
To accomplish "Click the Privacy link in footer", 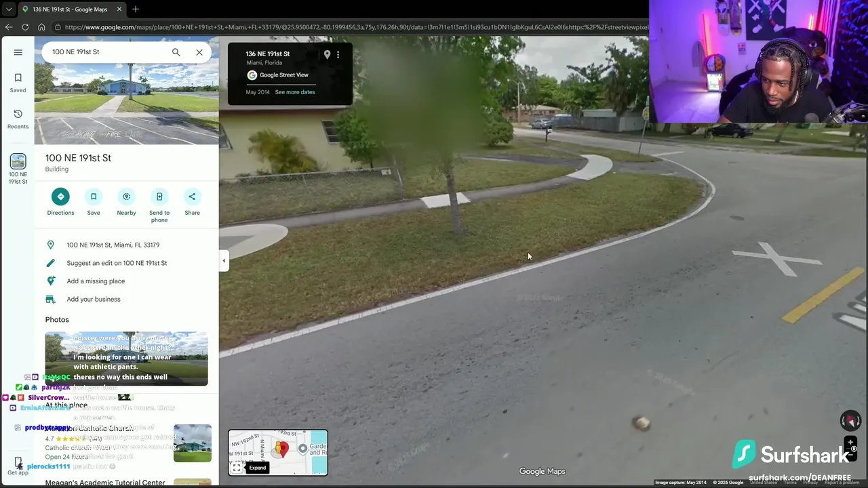I will point(810,483).
